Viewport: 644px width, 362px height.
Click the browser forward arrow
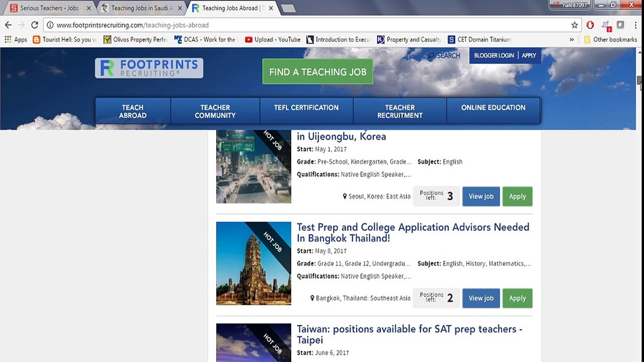(21, 25)
